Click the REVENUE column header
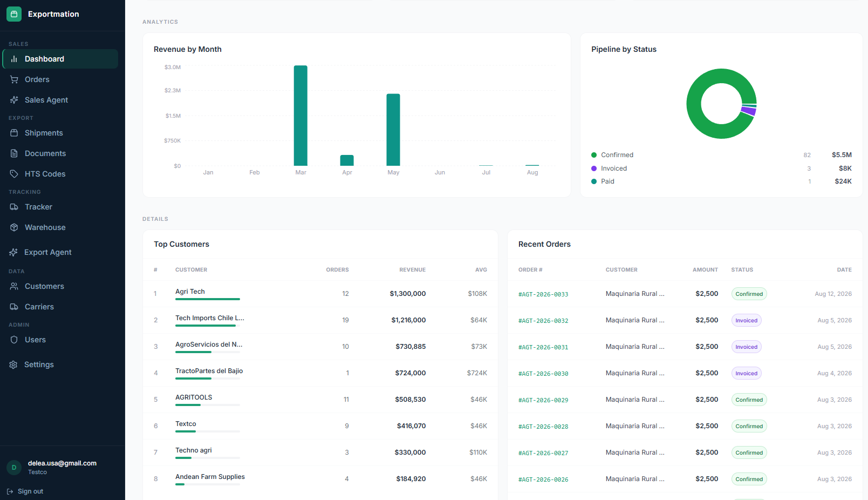Viewport: 868px width, 500px height. (412, 269)
